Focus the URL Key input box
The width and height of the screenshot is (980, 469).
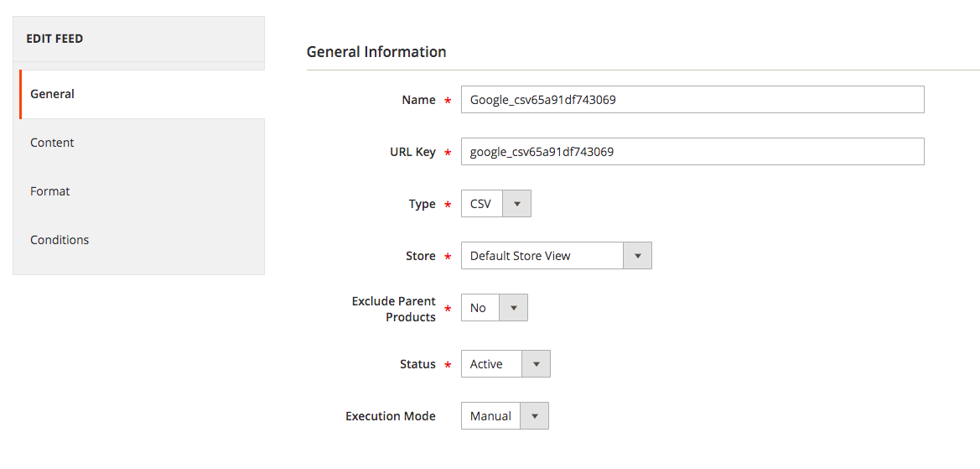click(692, 152)
